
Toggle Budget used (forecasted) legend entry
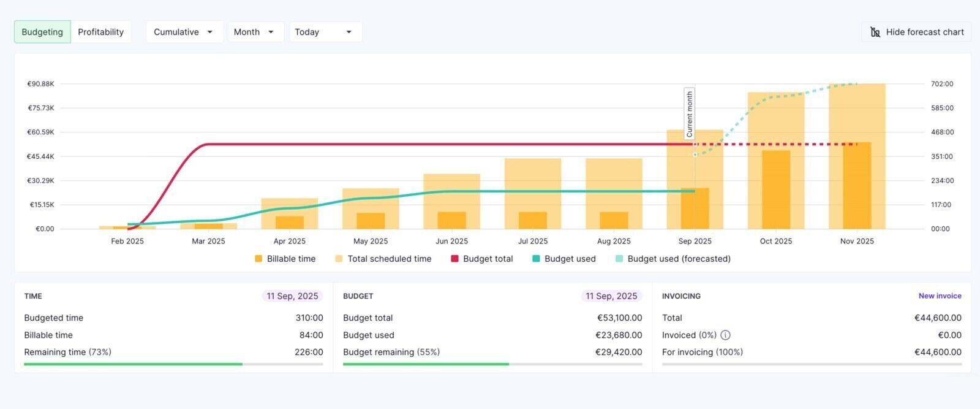[673, 259]
